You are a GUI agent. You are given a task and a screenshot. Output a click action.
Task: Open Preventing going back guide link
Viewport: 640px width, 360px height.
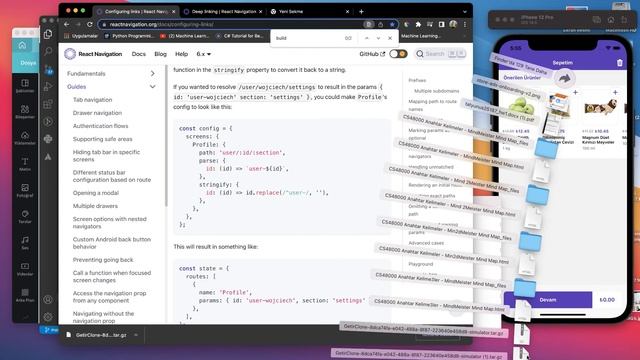tap(103, 260)
